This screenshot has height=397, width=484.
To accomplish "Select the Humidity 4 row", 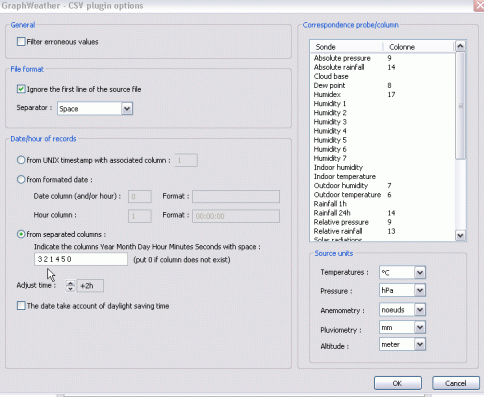I will (382, 131).
